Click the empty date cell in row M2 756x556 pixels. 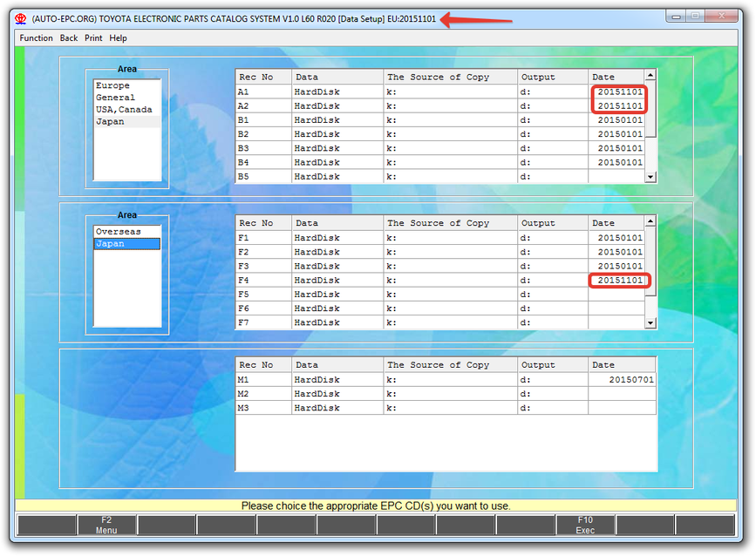click(622, 394)
